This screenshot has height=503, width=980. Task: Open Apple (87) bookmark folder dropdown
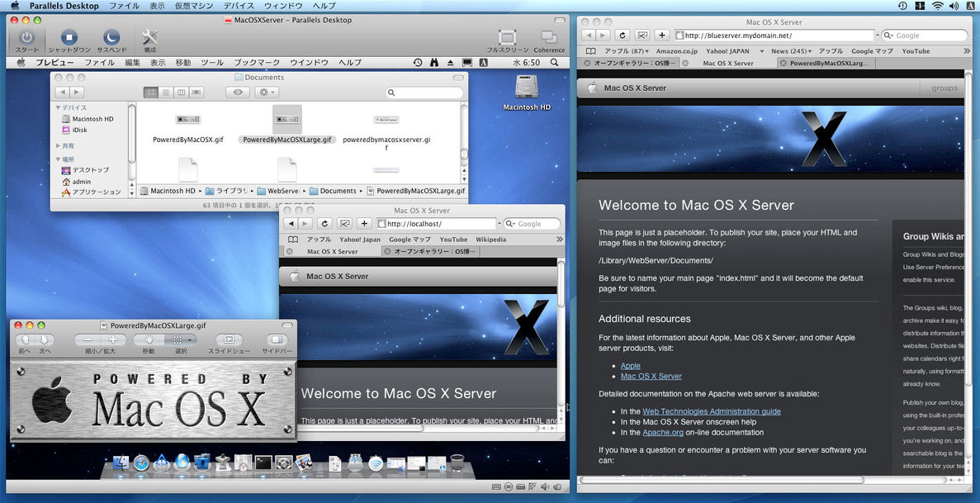pyautogui.click(x=627, y=51)
